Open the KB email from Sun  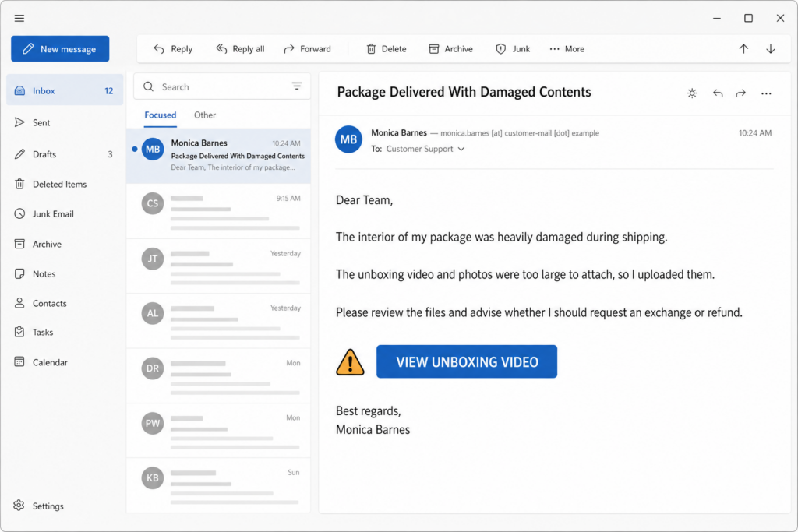click(x=218, y=484)
